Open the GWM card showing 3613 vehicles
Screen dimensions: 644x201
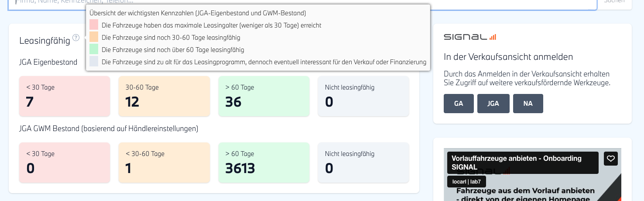(x=264, y=163)
